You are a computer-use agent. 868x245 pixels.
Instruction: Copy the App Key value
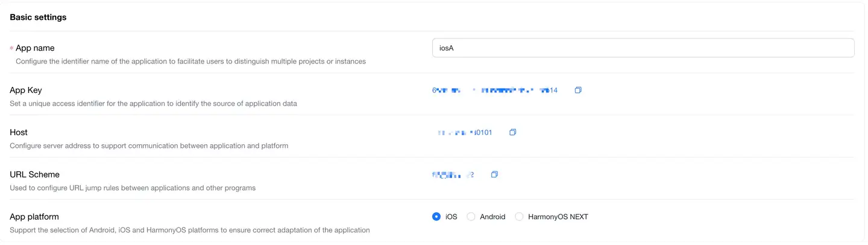(x=578, y=91)
